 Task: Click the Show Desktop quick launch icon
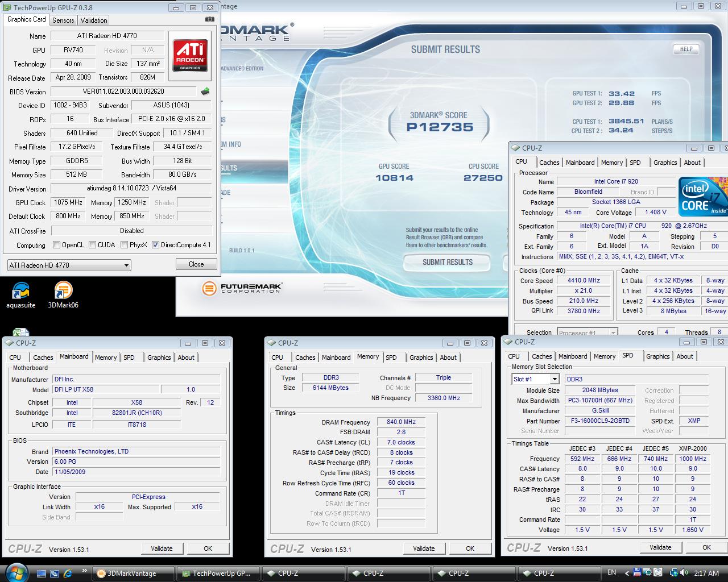click(x=41, y=573)
